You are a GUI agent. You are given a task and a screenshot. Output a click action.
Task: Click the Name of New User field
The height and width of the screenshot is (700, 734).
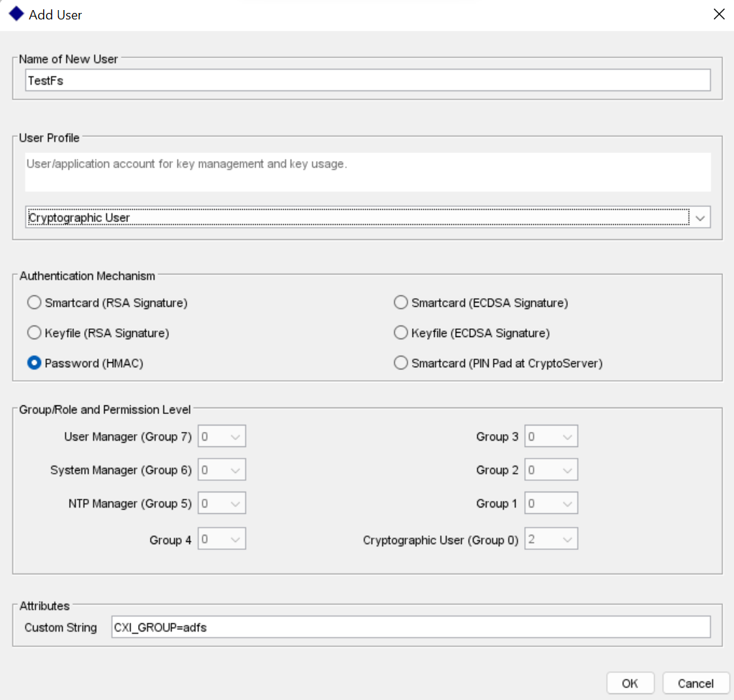pyautogui.click(x=368, y=80)
